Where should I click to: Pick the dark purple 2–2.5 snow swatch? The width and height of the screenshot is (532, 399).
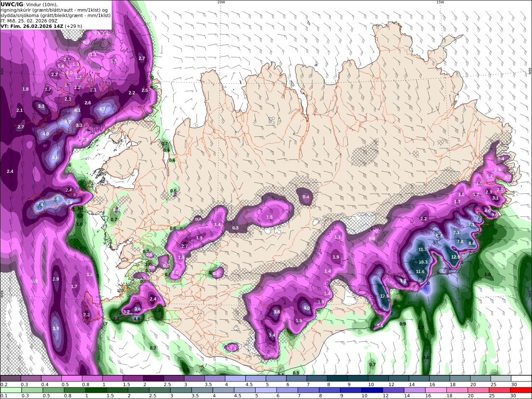point(153,379)
